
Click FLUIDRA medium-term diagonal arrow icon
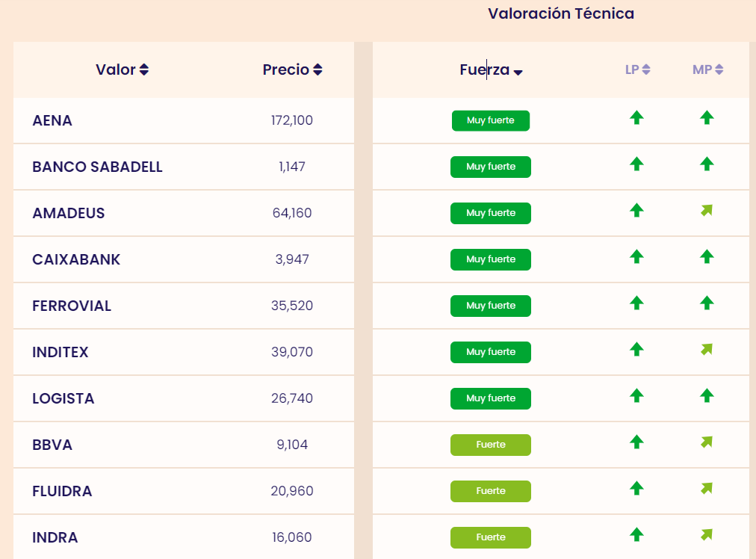pos(707,489)
